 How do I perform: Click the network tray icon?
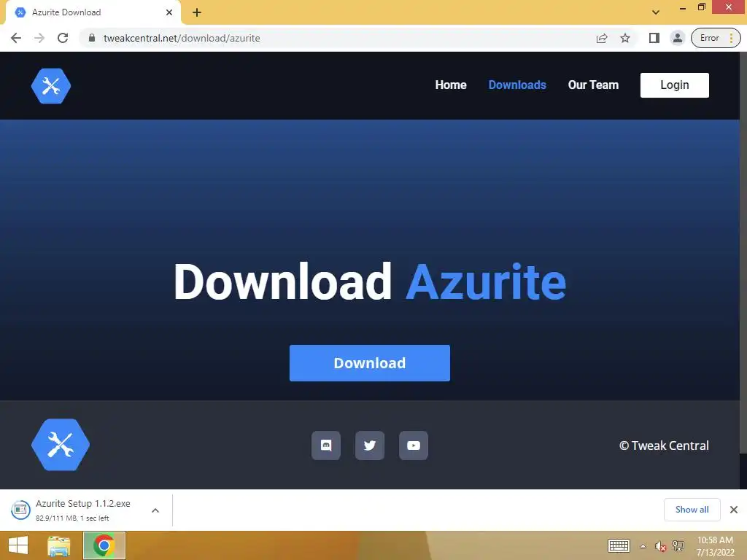pyautogui.click(x=678, y=546)
